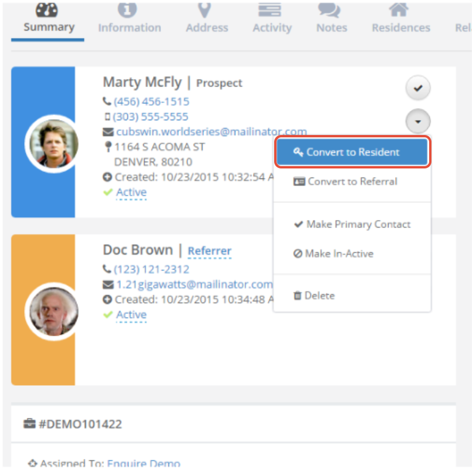
Task: Click the plus icon by Marty's Created date
Action: point(107,177)
